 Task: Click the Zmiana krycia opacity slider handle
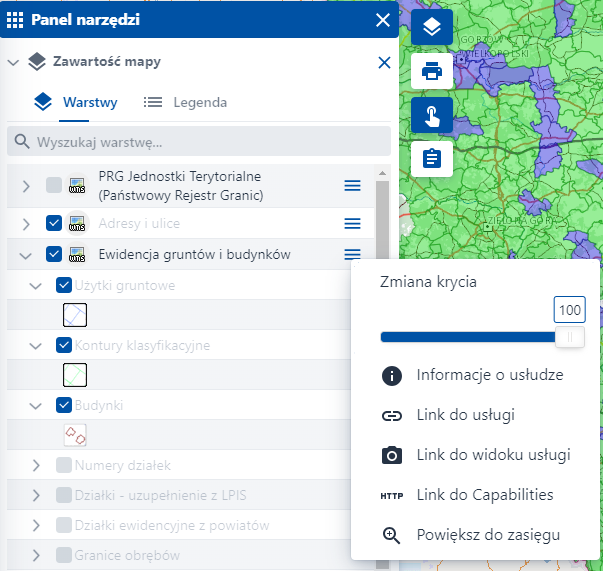[x=570, y=337]
